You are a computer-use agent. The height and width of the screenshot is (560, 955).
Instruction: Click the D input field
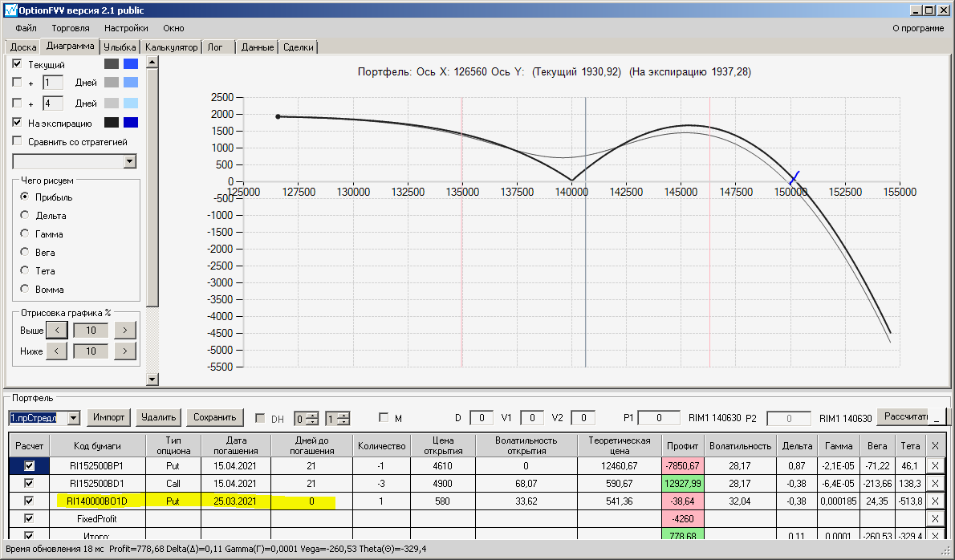tap(482, 417)
